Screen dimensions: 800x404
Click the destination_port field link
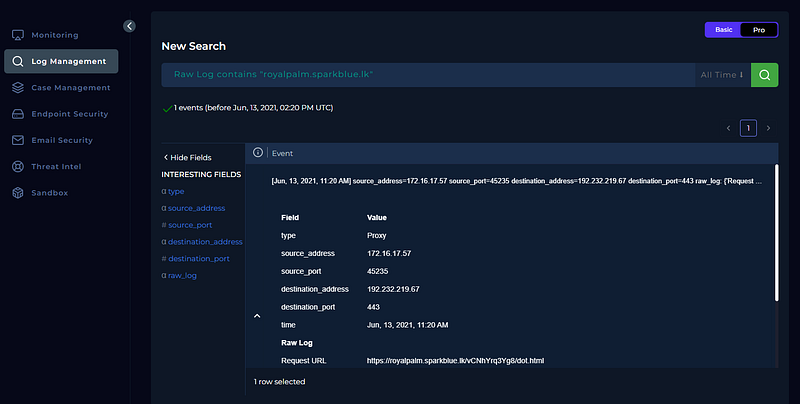coord(198,259)
